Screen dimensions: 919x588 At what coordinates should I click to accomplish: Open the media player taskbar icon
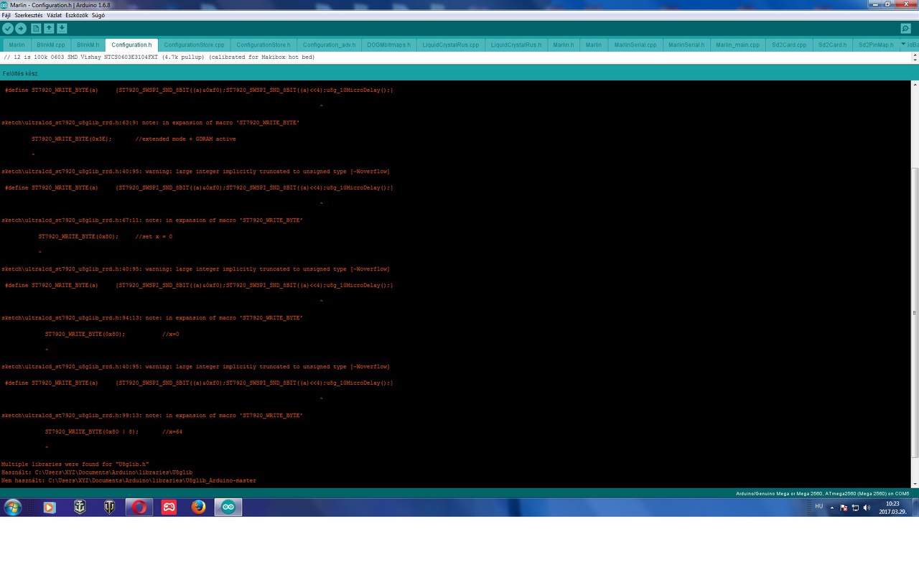50,508
